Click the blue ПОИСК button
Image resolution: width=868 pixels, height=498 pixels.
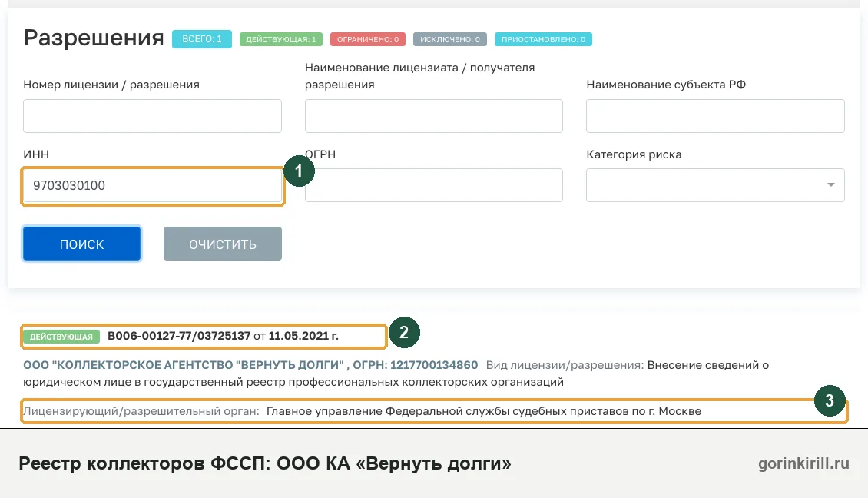(82, 244)
